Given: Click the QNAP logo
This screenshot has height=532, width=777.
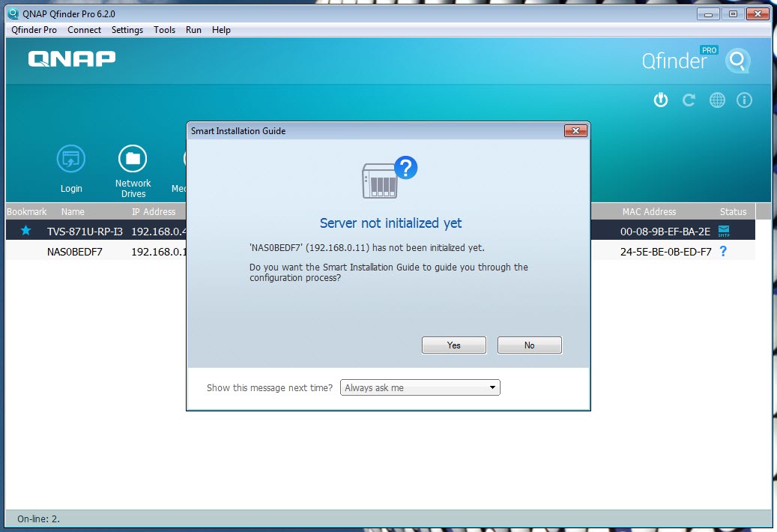Looking at the screenshot, I should 72,58.
